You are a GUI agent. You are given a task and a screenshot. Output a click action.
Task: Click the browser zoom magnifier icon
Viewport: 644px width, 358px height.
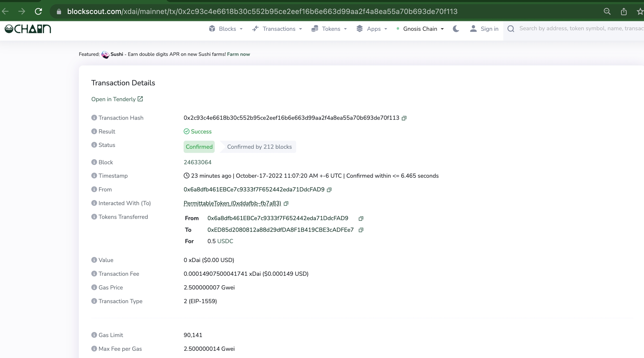(x=607, y=11)
